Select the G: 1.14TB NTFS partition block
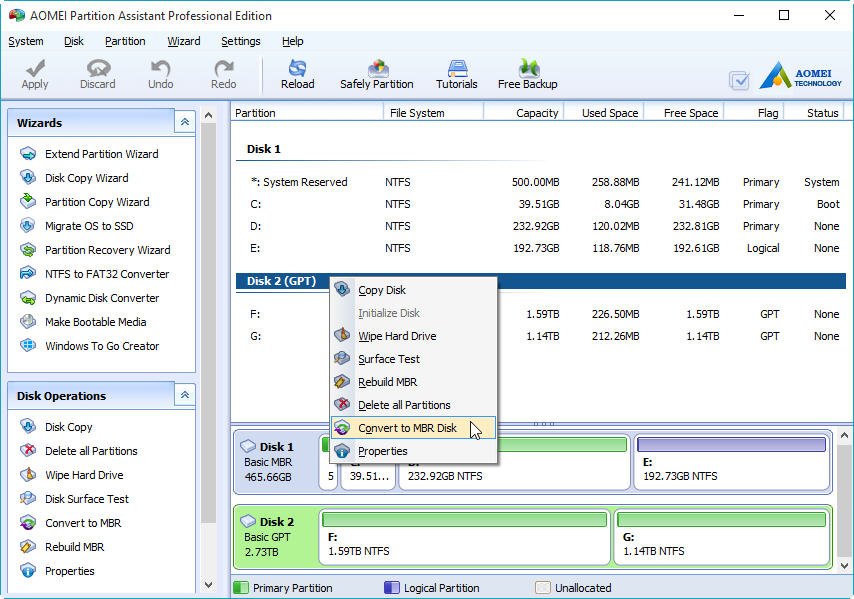 click(722, 536)
